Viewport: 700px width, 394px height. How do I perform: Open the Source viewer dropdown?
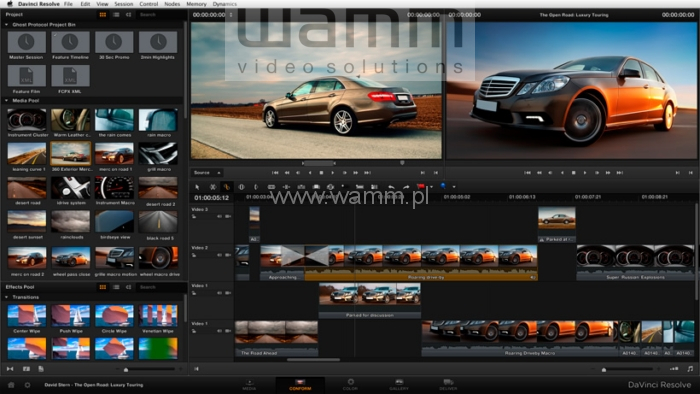click(x=207, y=173)
